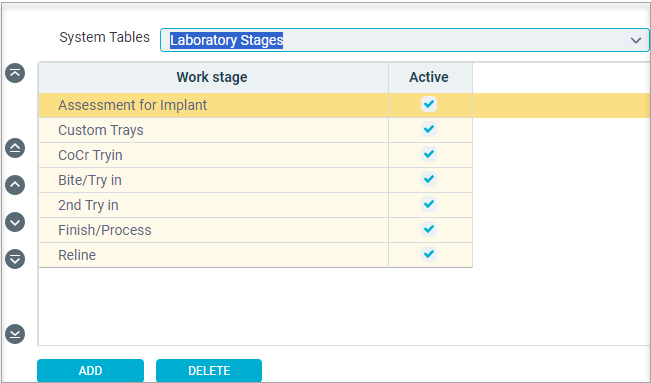Move selected row down one position
This screenshot has width=651, height=383.
[15, 222]
